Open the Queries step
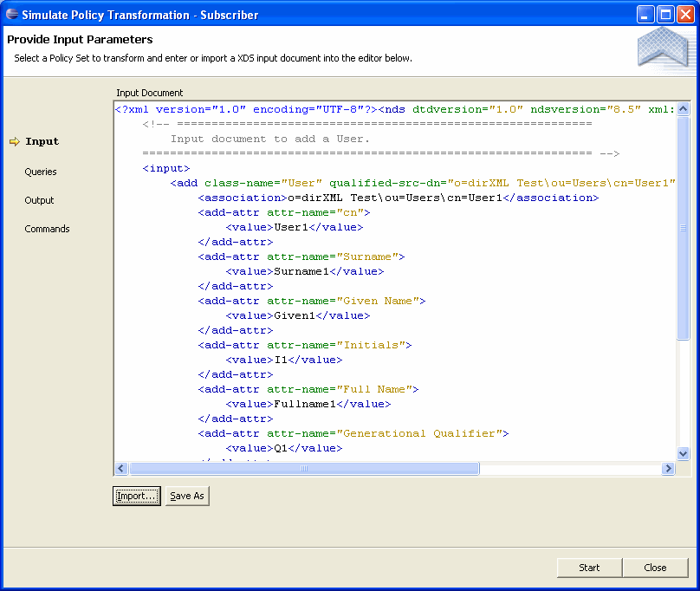This screenshot has height=591, width=700. 41,172
